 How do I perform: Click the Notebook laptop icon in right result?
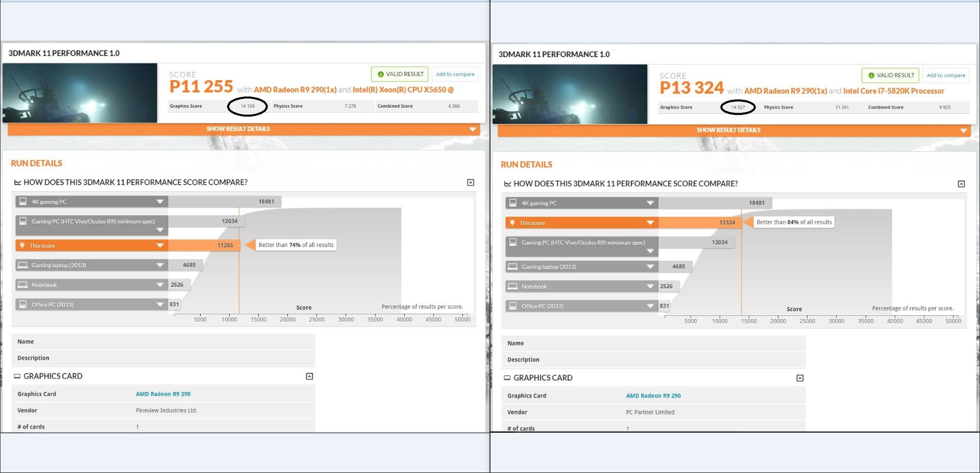coord(513,286)
